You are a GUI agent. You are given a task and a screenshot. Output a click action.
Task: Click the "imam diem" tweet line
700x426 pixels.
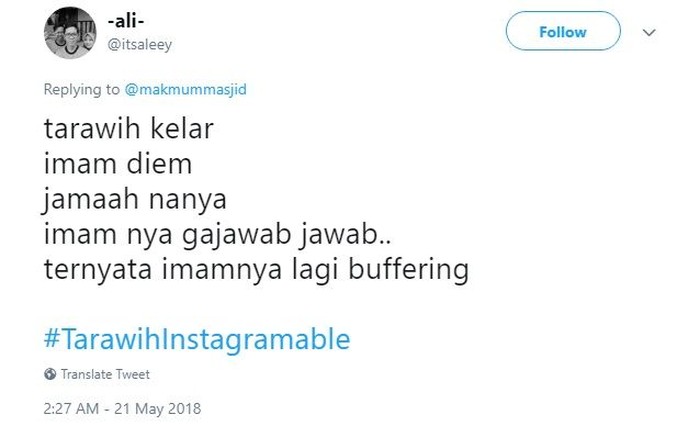pos(117,164)
